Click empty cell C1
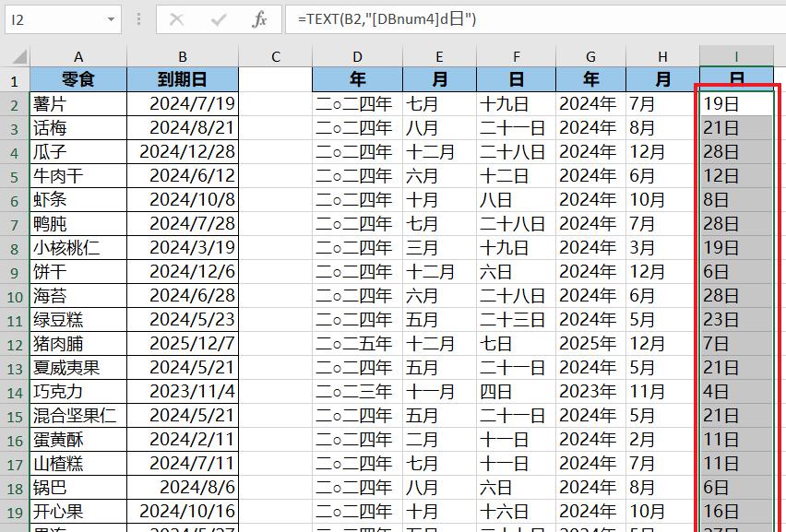Screen dimensions: 786x532 275,79
